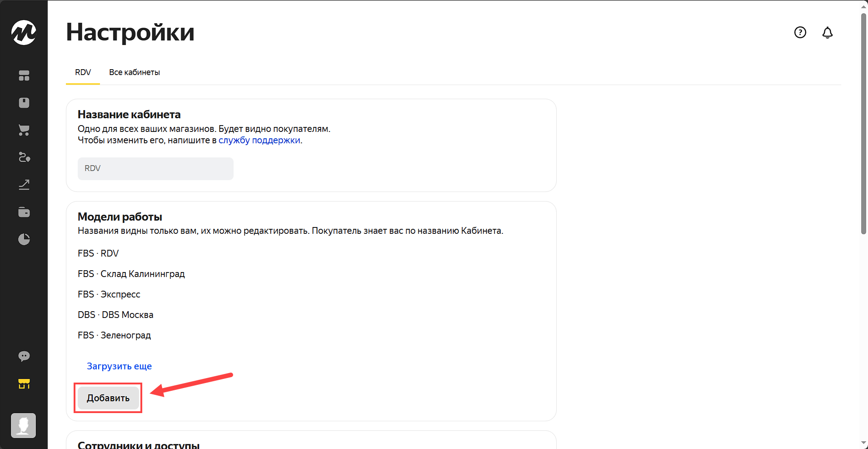The height and width of the screenshot is (449, 868).
Task: Open the user profile avatar
Action: click(x=24, y=425)
